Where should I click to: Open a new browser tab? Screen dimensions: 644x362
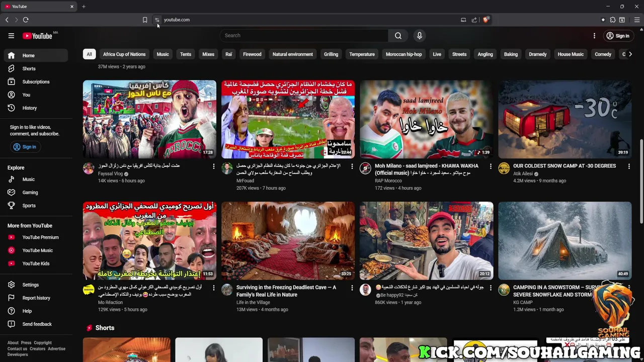pos(84,7)
